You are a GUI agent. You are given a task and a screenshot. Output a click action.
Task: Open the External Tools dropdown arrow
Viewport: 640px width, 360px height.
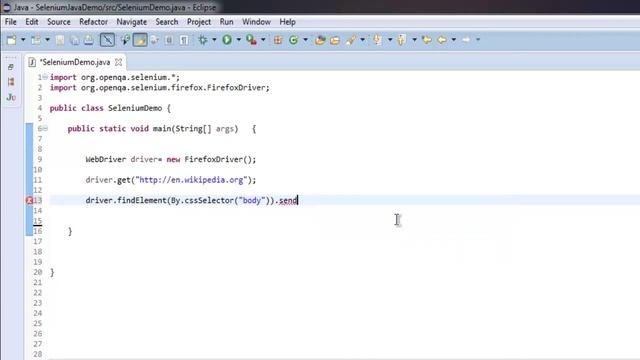coord(263,40)
